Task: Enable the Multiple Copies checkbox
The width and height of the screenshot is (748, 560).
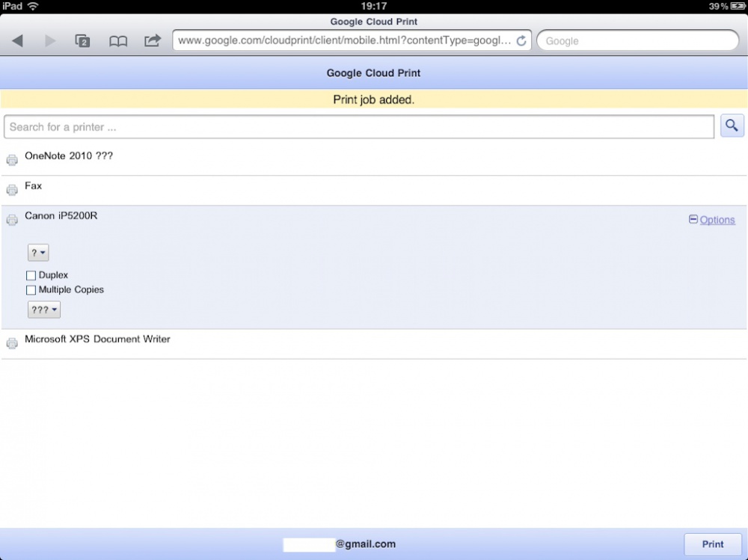Action: pyautogui.click(x=31, y=290)
